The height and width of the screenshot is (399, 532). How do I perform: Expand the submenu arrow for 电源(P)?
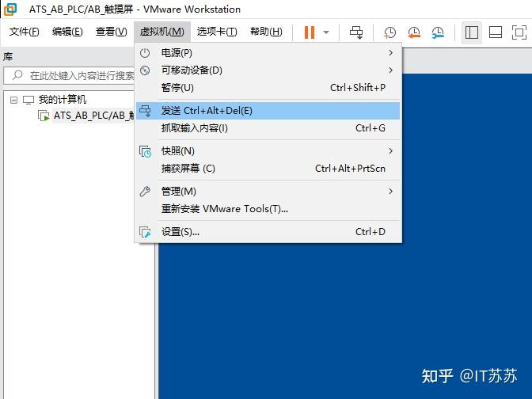[391, 53]
